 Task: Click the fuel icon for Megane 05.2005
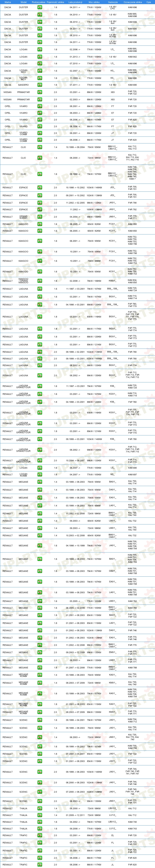(x=39, y=601)
